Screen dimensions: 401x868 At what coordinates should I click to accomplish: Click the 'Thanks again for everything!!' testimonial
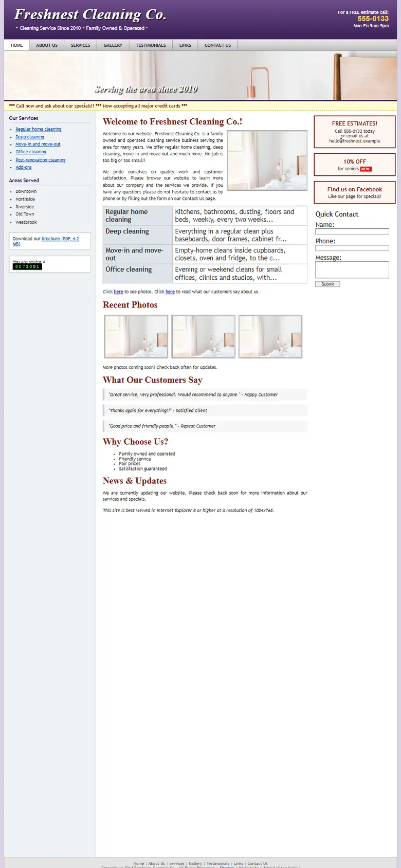(205, 410)
